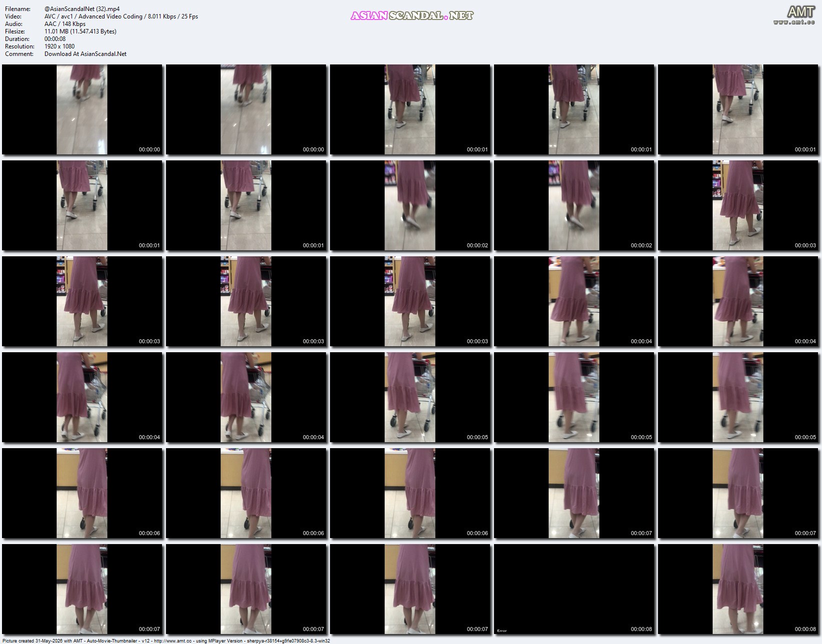Select the filesize value '11.01 MB (11.547.413 Bytes)'

[x=80, y=31]
